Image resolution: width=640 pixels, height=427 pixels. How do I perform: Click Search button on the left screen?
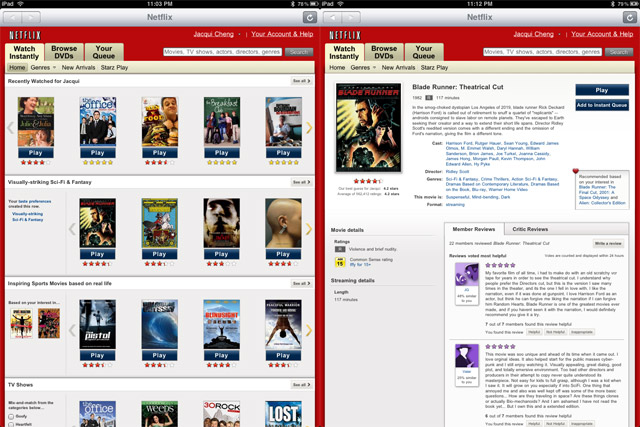point(299,52)
